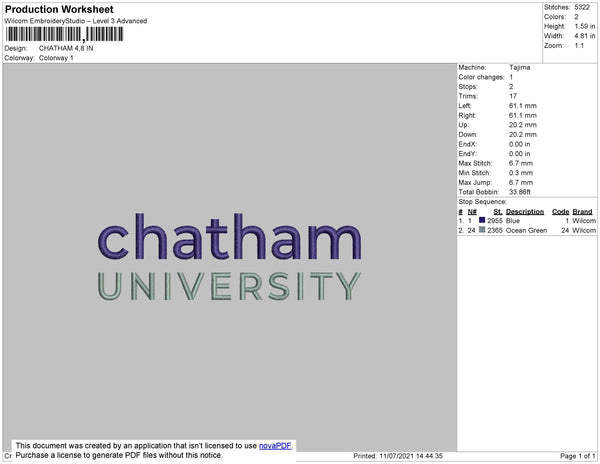Click the 'Colorway 1' value
Screen dimensions: 600x464
click(x=56, y=58)
